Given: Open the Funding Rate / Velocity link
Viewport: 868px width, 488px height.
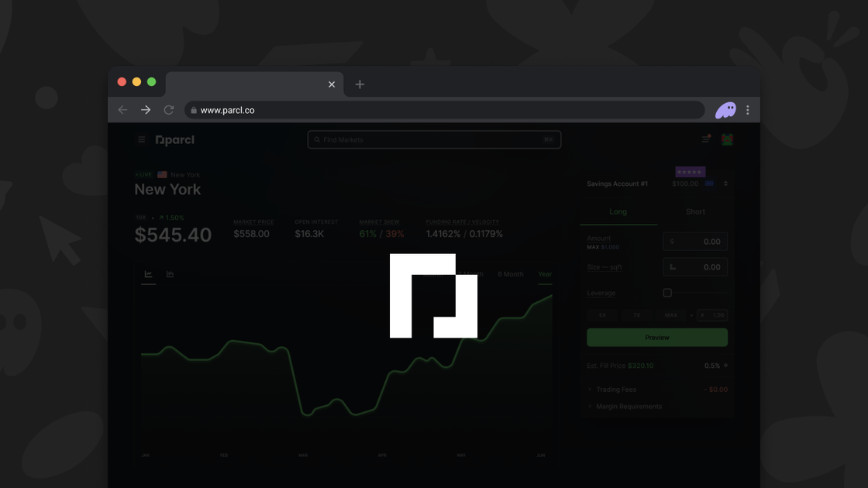Looking at the screenshot, I should [462, 222].
